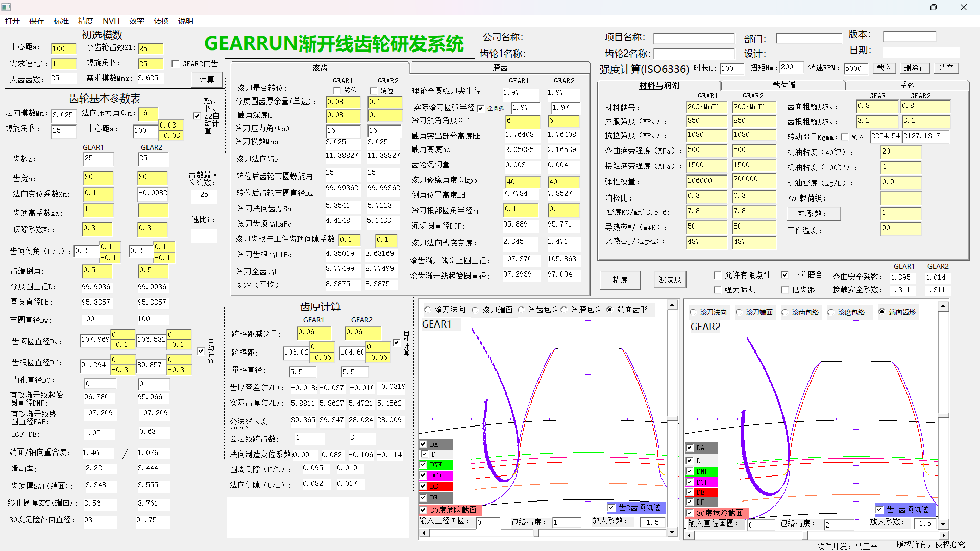Switch to the 磨齿 tab
980x551 pixels.
(499, 68)
